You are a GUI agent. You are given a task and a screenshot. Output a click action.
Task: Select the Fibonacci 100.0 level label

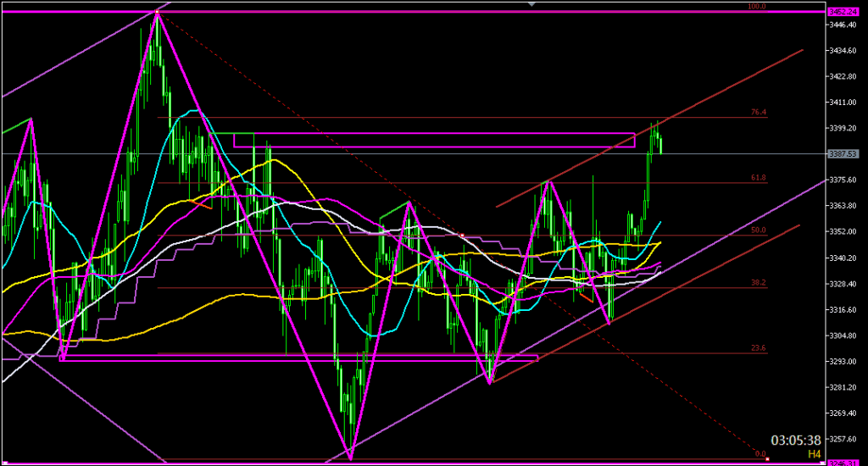[x=757, y=7]
